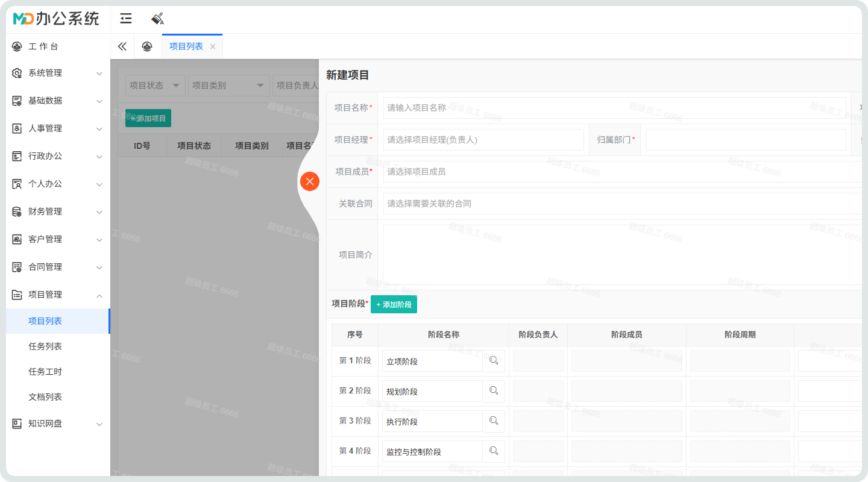The height and width of the screenshot is (482, 868).
Task: Click the double-left arrow tab scroll icon
Action: [x=122, y=46]
